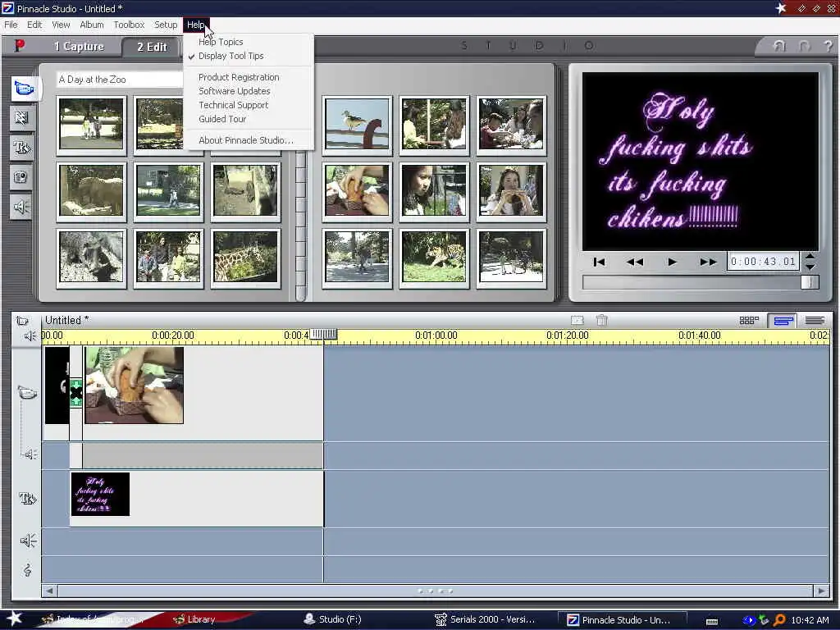Toggle Display Tool Tips option
Screen dimensions: 840x630
pos(231,56)
